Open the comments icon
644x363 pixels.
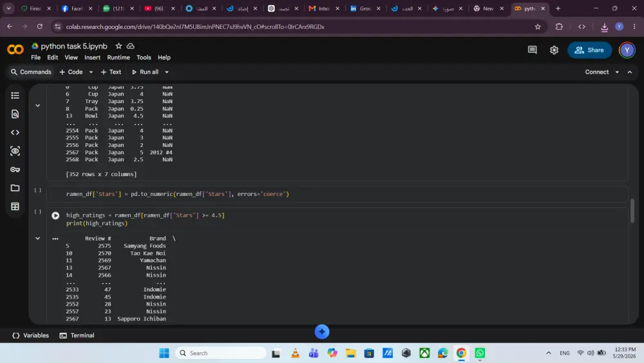[533, 50]
